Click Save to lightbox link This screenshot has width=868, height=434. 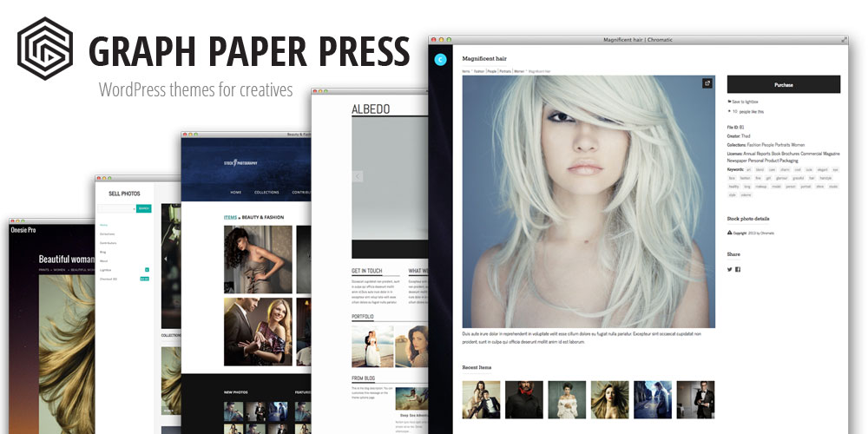745,102
